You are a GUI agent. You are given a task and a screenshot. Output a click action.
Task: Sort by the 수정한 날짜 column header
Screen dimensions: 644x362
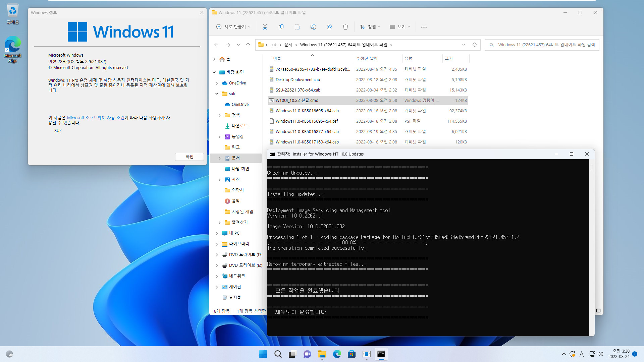[x=367, y=58]
